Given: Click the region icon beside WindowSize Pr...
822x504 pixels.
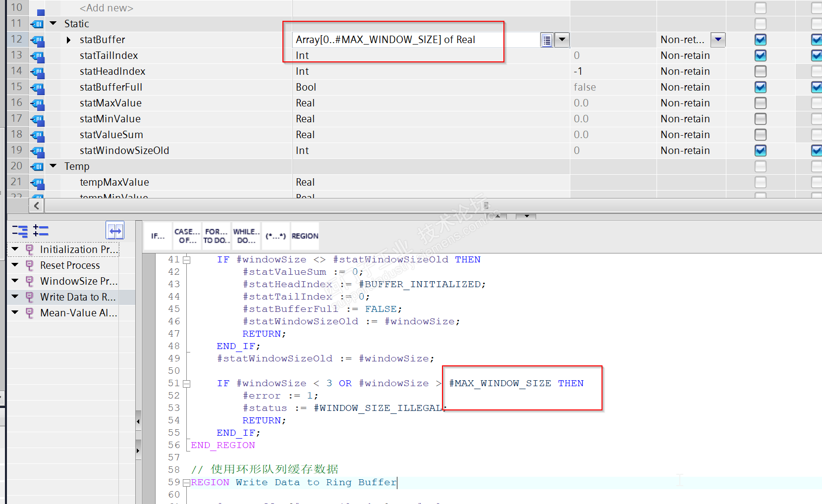Looking at the screenshot, I should pos(30,281).
